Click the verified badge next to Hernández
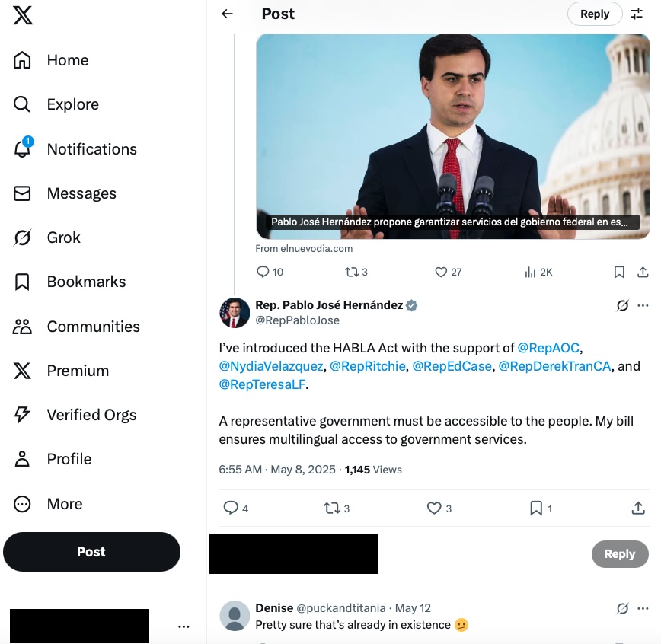 click(411, 305)
